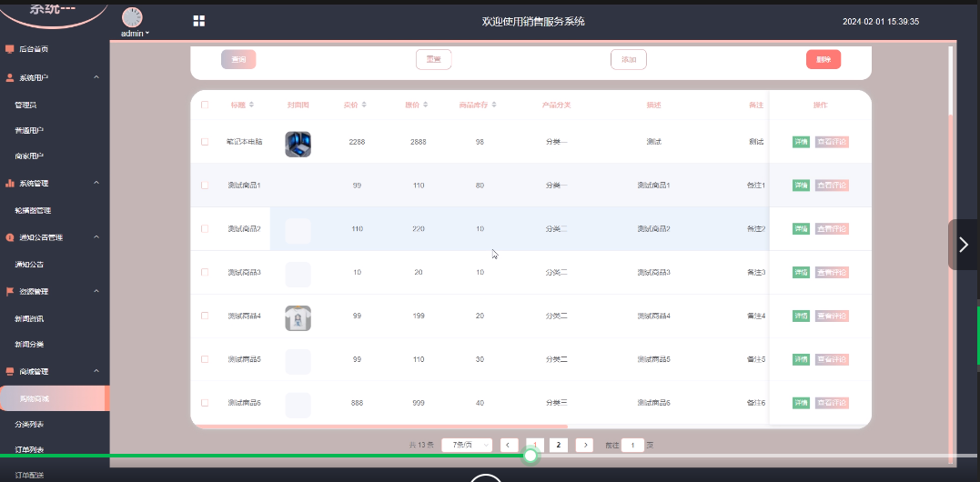This screenshot has width=980, height=482.
Task: Click 查看评论 for the 测试商品1 row
Action: (x=832, y=186)
